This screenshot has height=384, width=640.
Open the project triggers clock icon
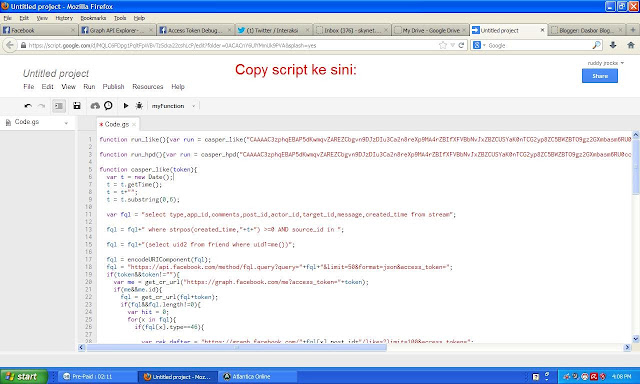coord(108,106)
